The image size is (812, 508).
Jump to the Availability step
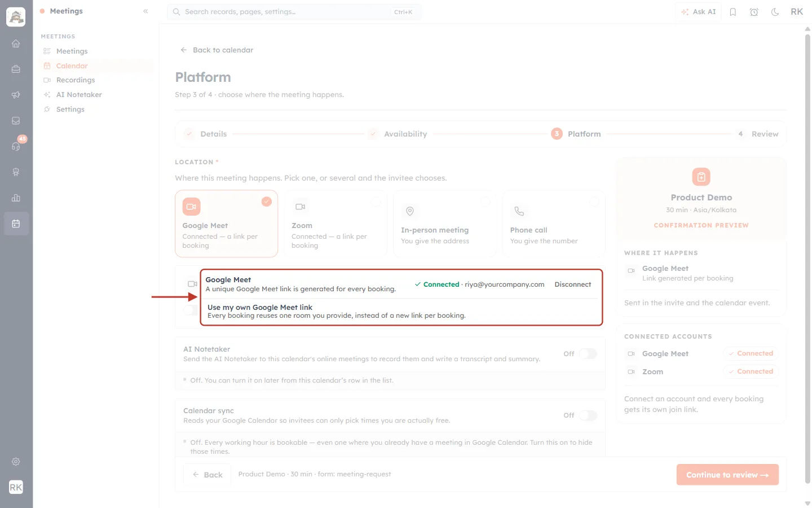coord(398,134)
